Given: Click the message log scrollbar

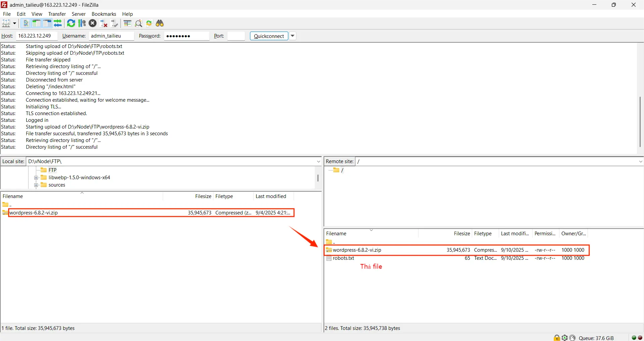Looking at the screenshot, I should [x=640, y=121].
